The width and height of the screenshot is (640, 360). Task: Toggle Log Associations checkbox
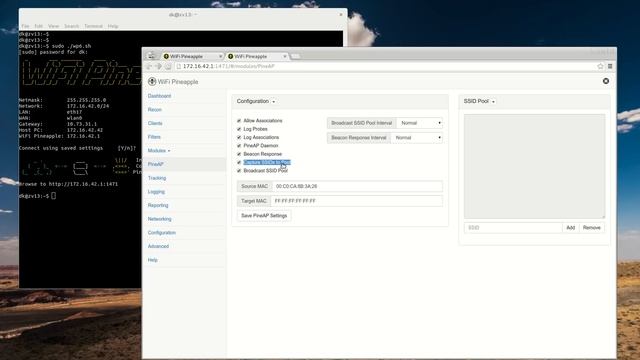pos(239,138)
